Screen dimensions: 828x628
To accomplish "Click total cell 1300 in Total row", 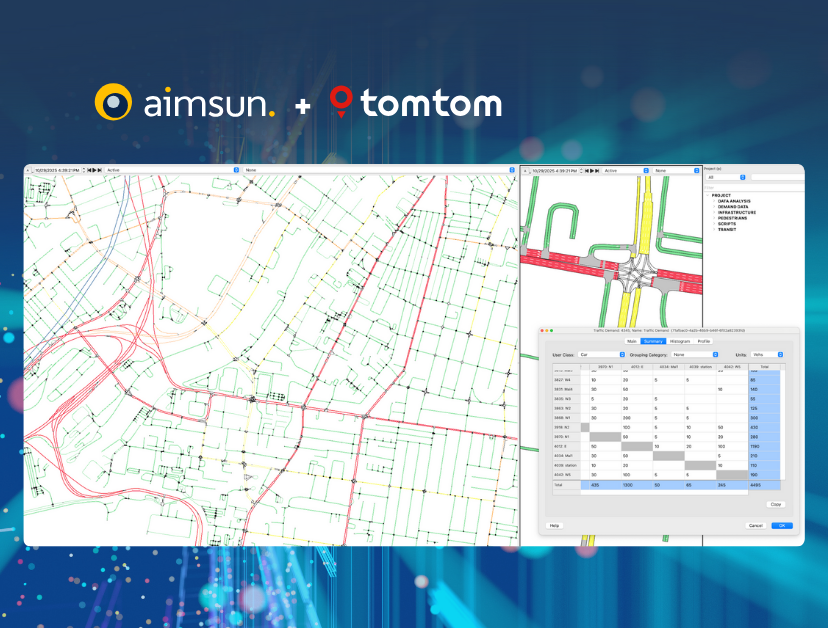I will [x=637, y=485].
